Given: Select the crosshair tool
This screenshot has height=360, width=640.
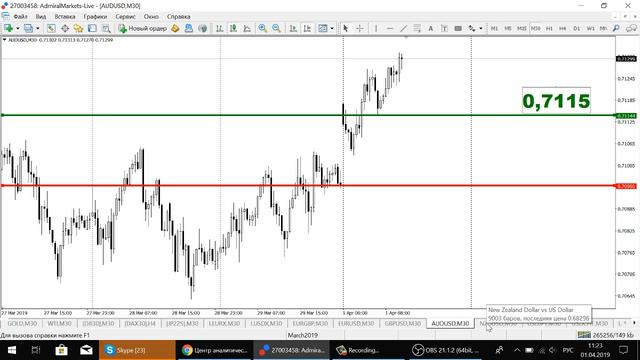Looking at the screenshot, I should 360,28.
